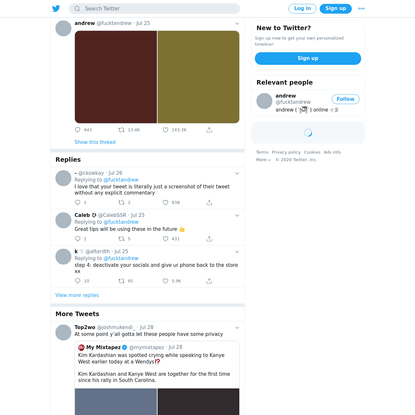The height and width of the screenshot is (415, 415).
Task: Open the three-dot more menu in header
Action: click(361, 9)
